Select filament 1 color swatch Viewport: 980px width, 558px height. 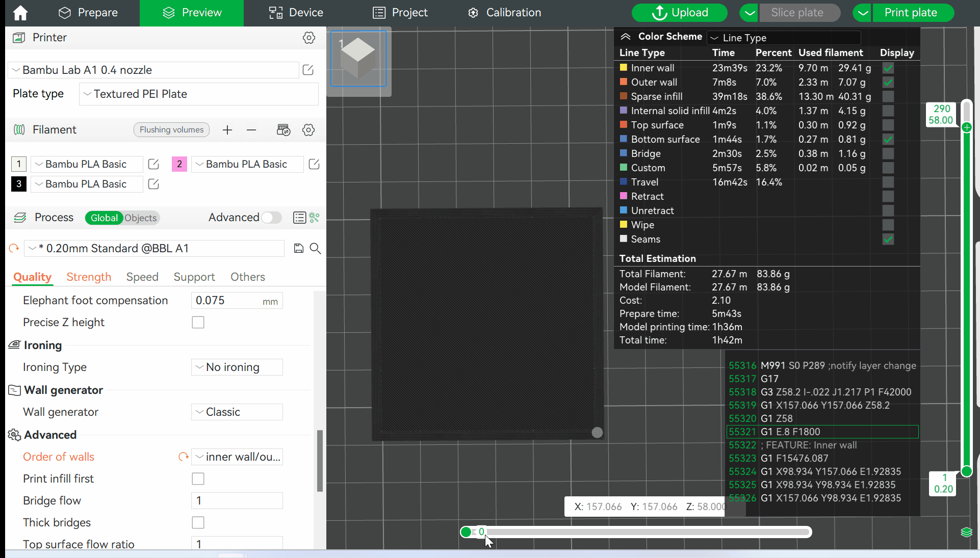pyautogui.click(x=19, y=164)
